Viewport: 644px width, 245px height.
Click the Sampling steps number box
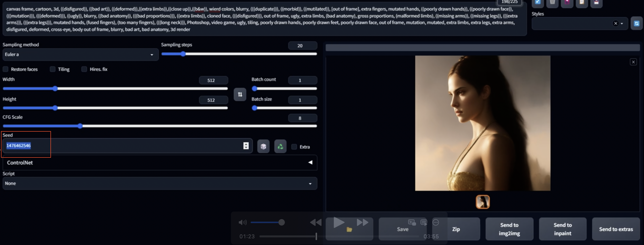click(x=303, y=46)
